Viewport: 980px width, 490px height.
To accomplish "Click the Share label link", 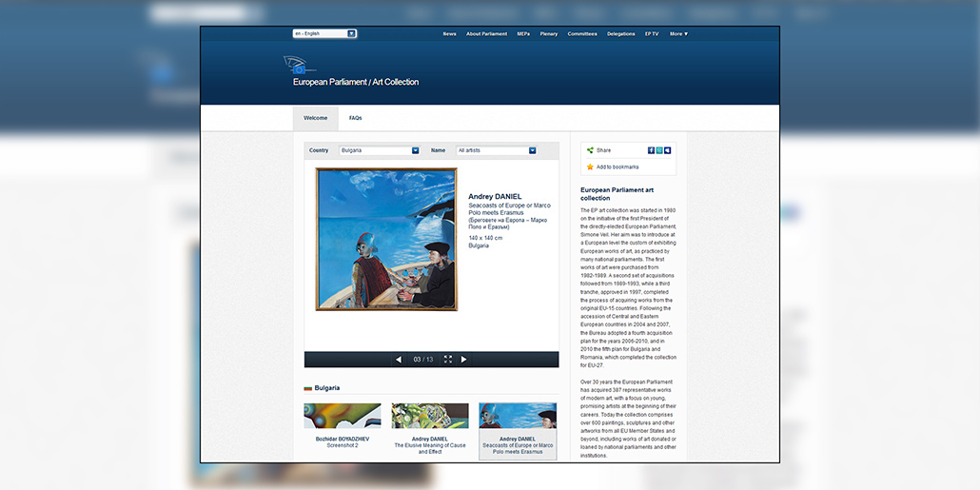I will 604,150.
